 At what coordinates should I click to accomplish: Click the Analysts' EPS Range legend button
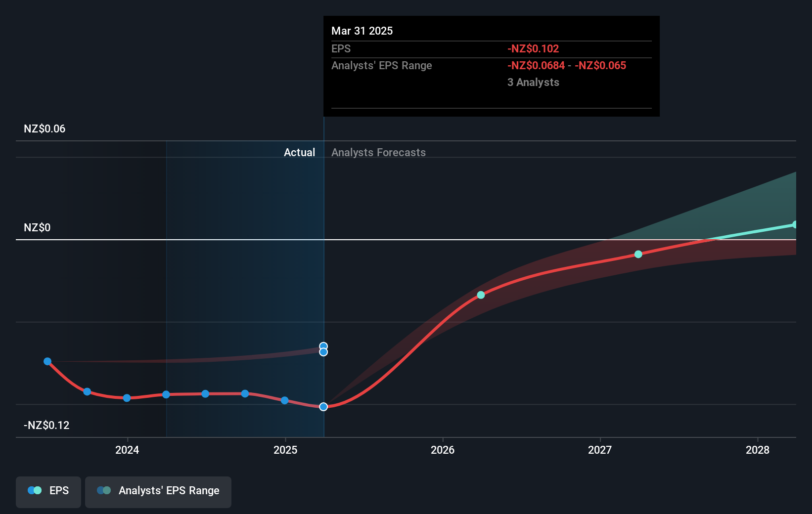click(158, 492)
